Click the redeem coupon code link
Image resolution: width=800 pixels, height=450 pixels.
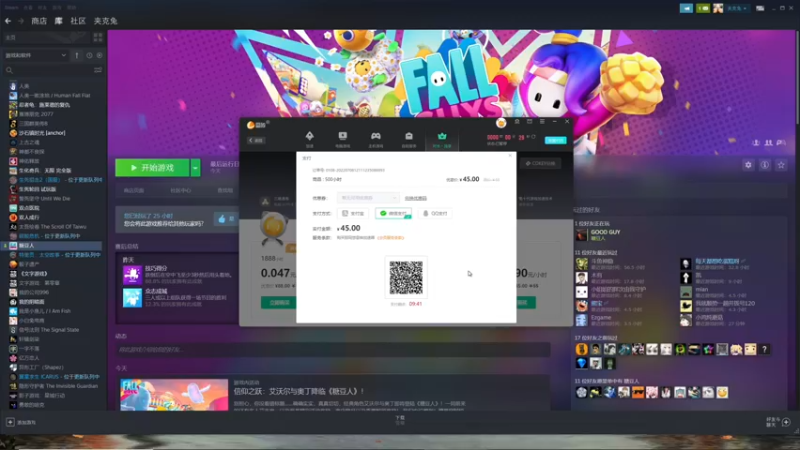pos(416,198)
